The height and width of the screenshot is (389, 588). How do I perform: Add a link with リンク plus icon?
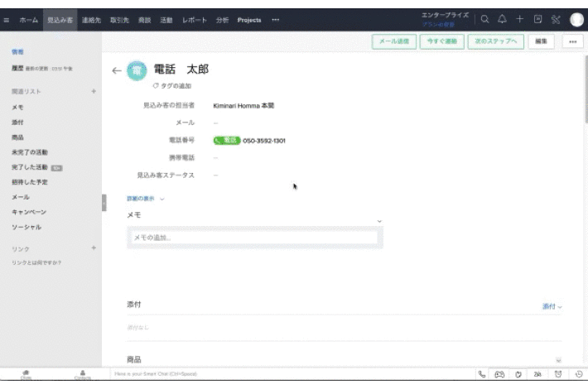pos(94,248)
